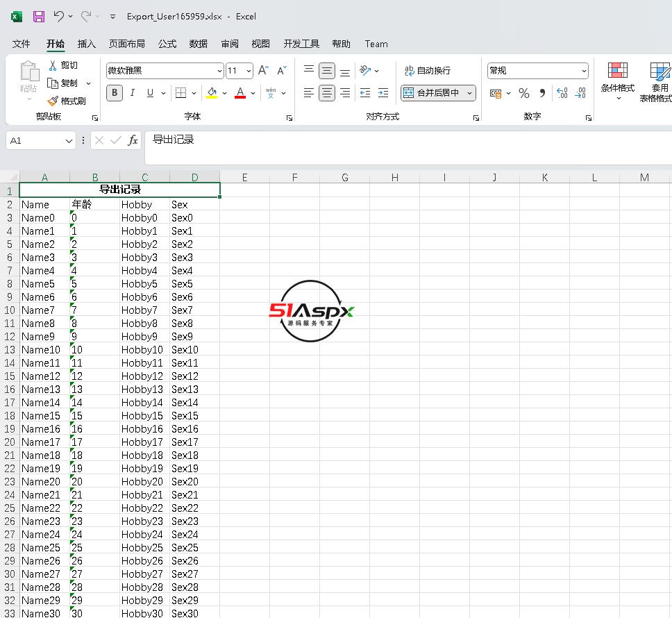Expand Merge & Center dropdown arrow

click(x=470, y=93)
